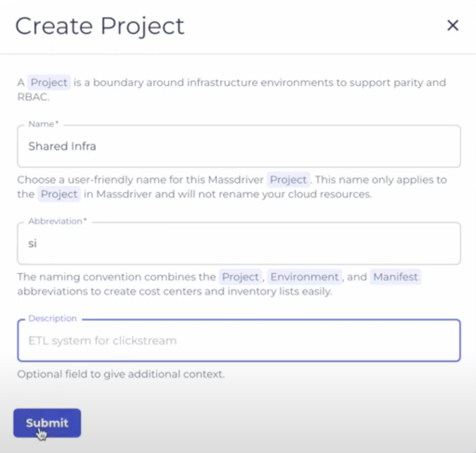Click the Project chip in the intro sentence
476x453 pixels.
[49, 82]
